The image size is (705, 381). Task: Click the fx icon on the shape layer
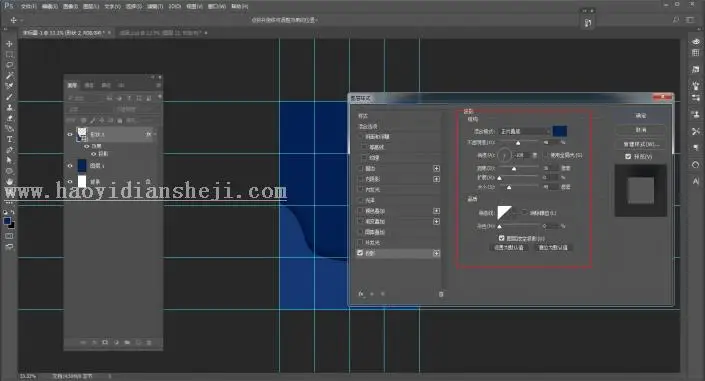[x=148, y=134]
